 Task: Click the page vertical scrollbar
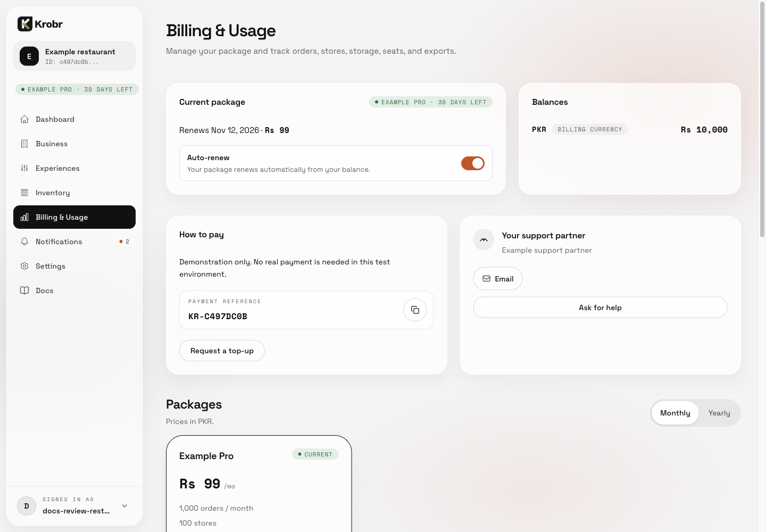pos(762,120)
